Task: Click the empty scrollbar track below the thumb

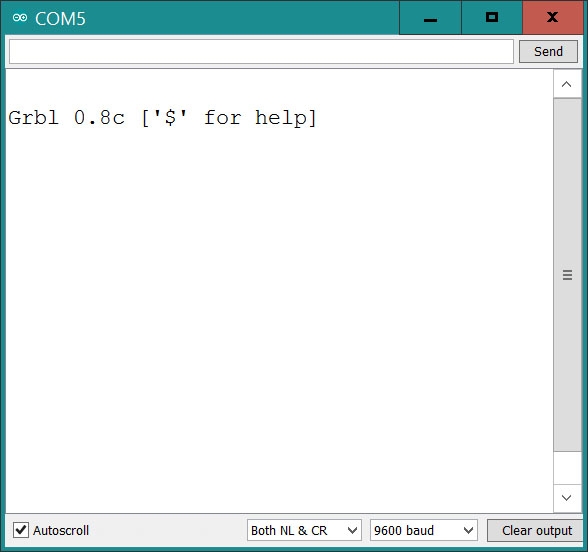Action: pos(567,468)
